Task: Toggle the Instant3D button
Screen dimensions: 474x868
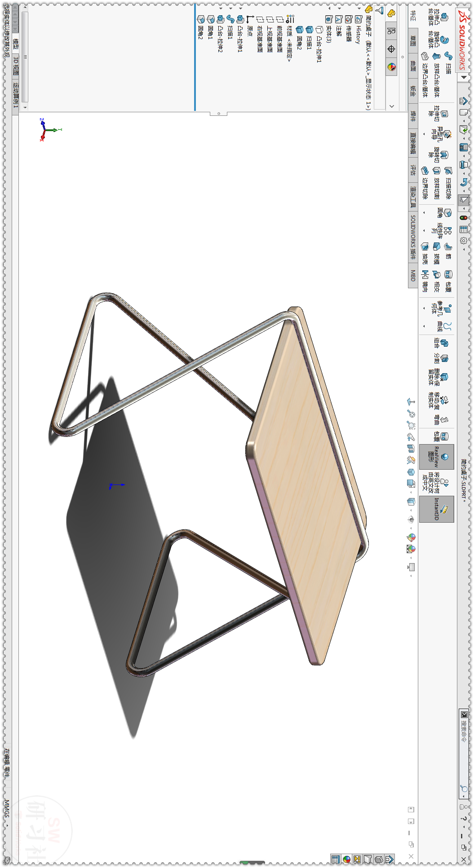Action: (x=437, y=510)
